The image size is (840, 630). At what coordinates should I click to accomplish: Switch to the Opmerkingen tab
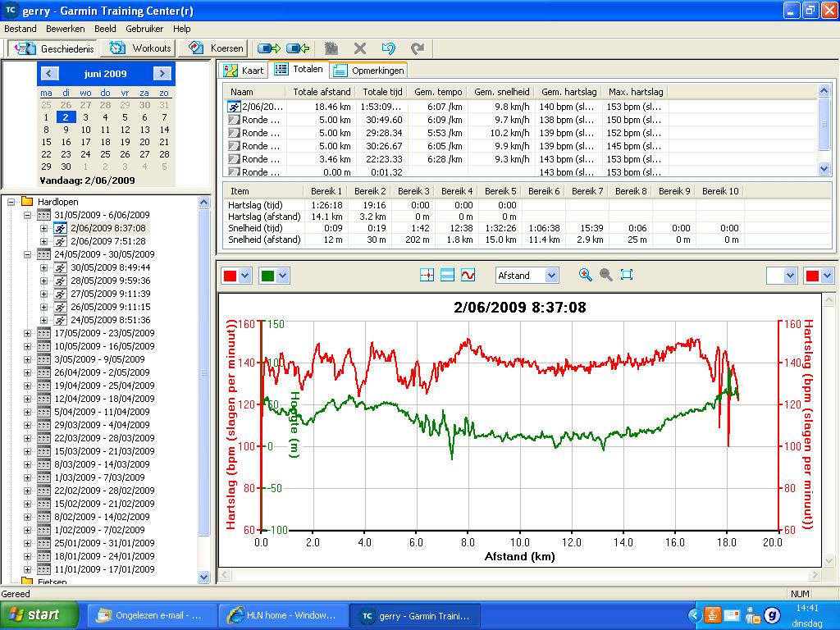tap(368, 71)
